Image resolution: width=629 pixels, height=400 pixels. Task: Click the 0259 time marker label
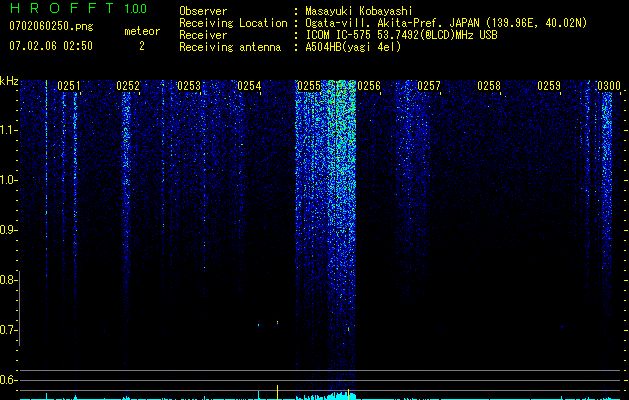tap(549, 86)
